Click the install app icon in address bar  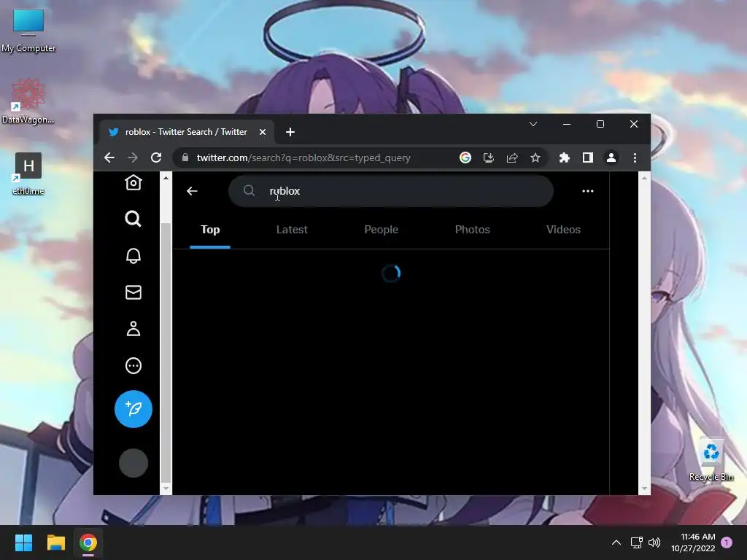(x=489, y=157)
